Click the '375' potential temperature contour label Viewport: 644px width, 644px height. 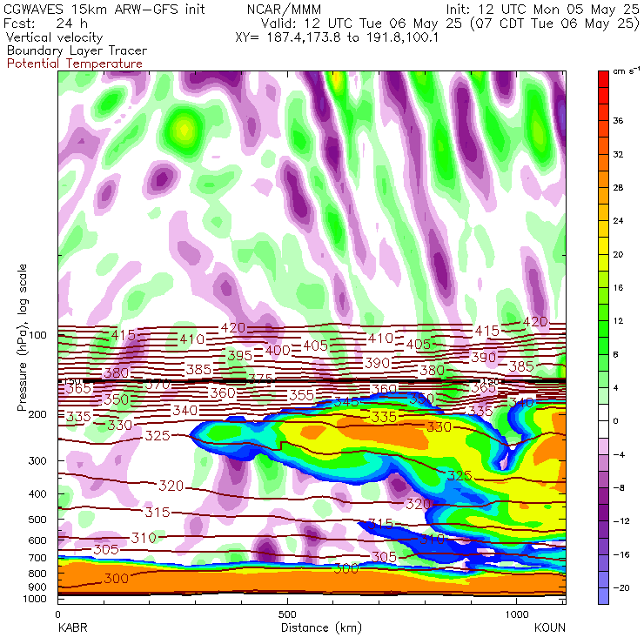[261, 378]
